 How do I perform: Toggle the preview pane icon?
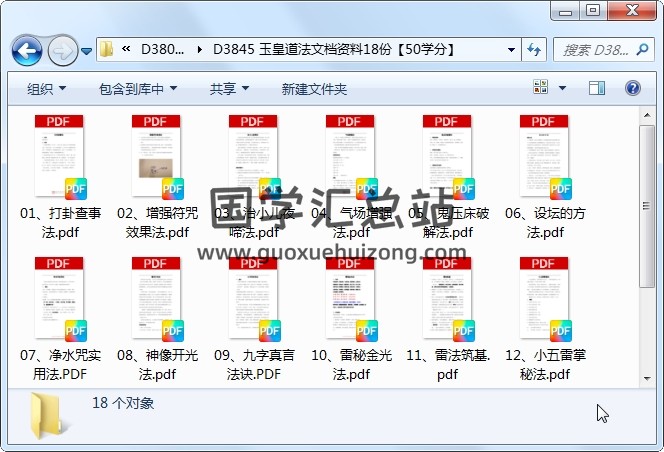click(597, 89)
